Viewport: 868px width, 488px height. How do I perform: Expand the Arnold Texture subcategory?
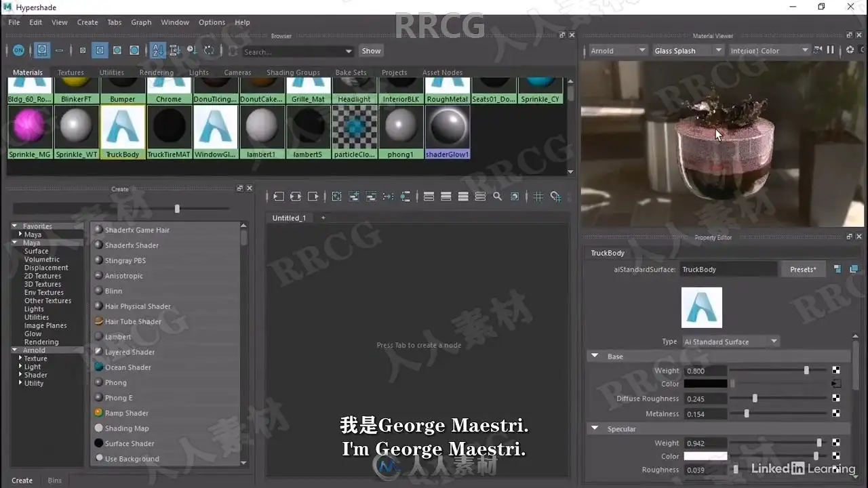(x=21, y=359)
